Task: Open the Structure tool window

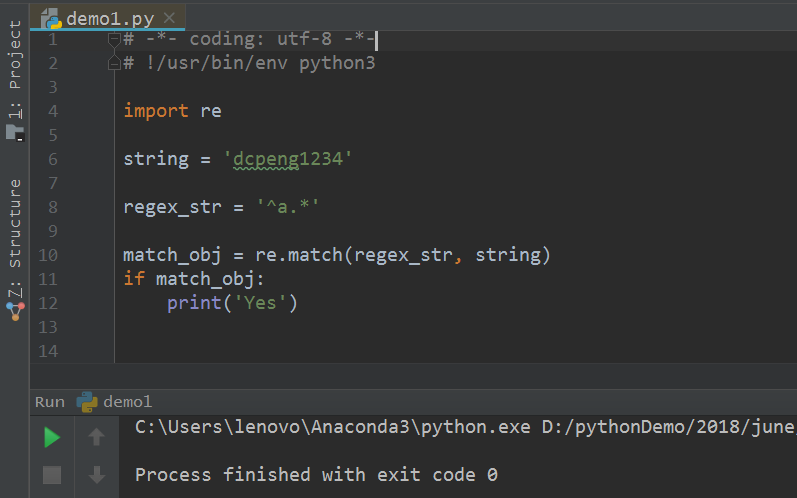Action: tap(15, 238)
